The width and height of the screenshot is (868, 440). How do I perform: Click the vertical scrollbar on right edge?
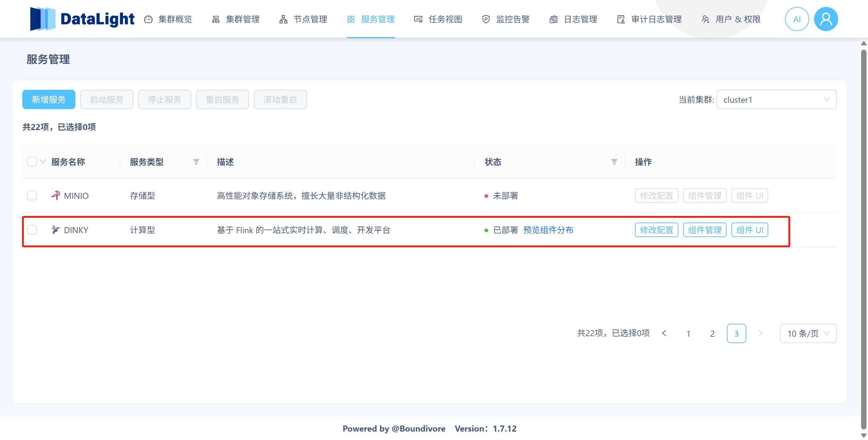click(x=863, y=236)
